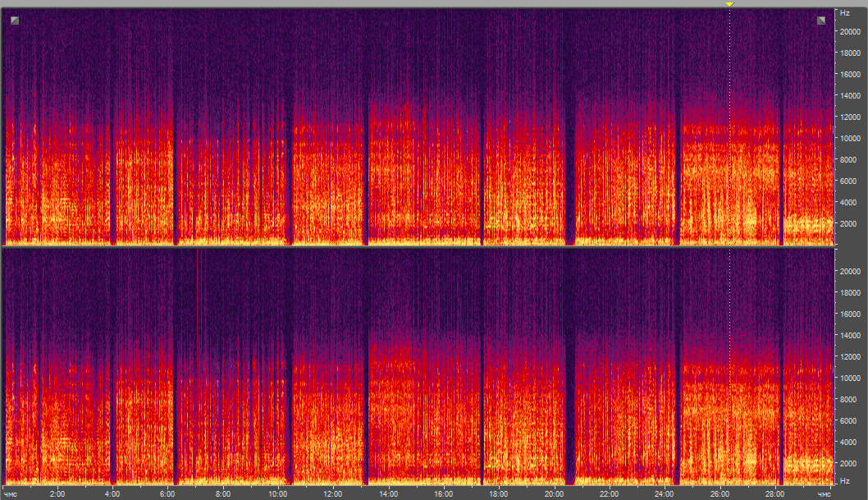Click the 12:00 mark on time ruler

[x=333, y=494]
